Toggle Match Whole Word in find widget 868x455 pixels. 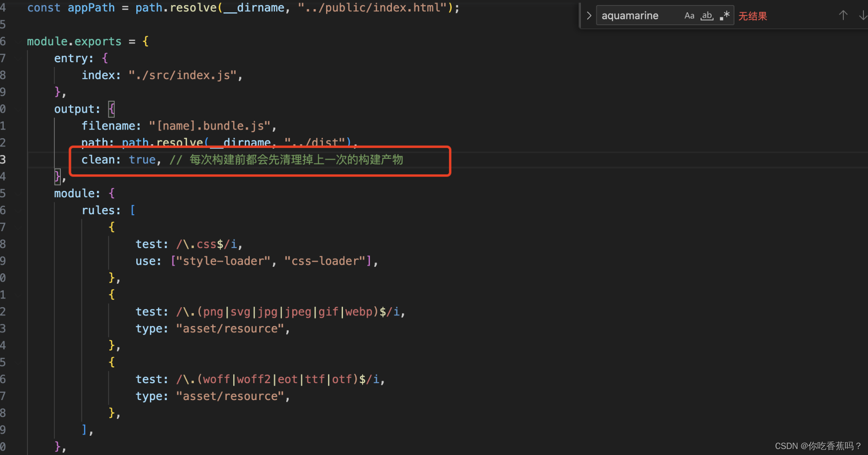point(707,16)
